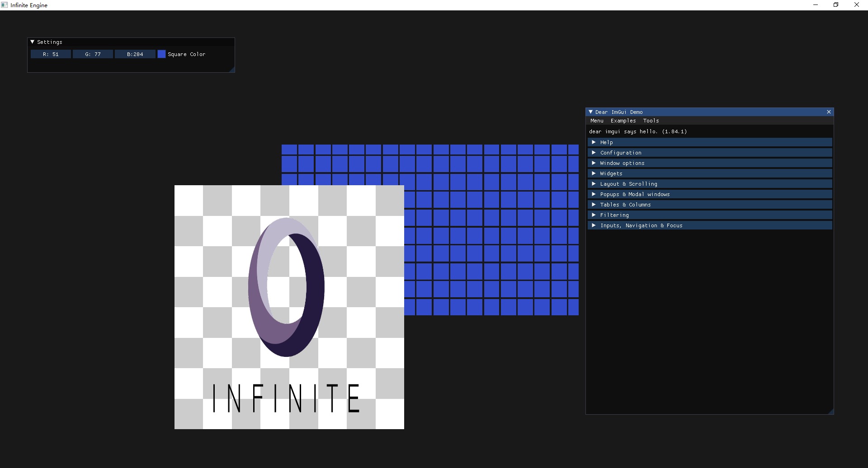This screenshot has height=468, width=868.
Task: Collapse the Dear ImGui Demo window triangle
Action: (x=590, y=112)
